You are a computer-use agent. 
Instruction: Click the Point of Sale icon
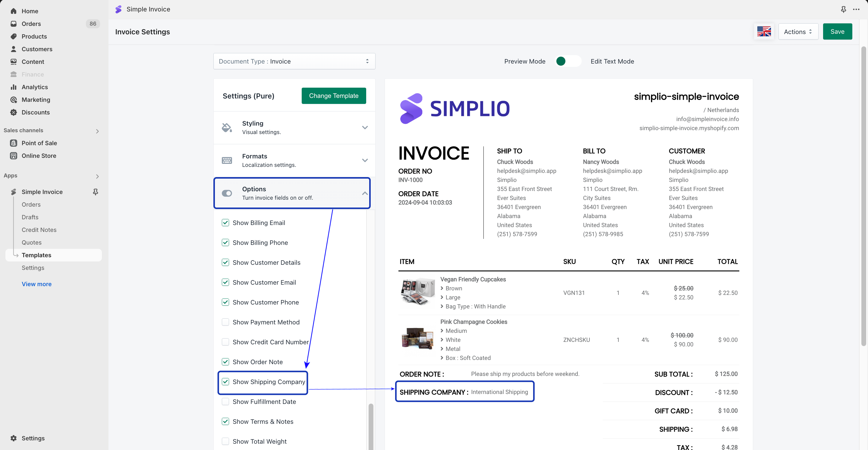[14, 143]
